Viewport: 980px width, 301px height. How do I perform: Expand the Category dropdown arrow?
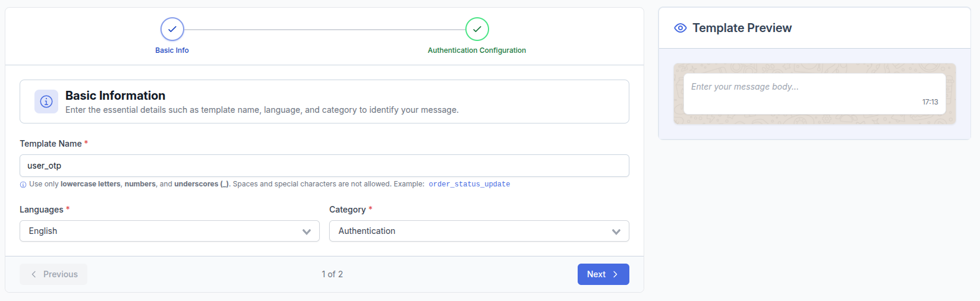(616, 232)
